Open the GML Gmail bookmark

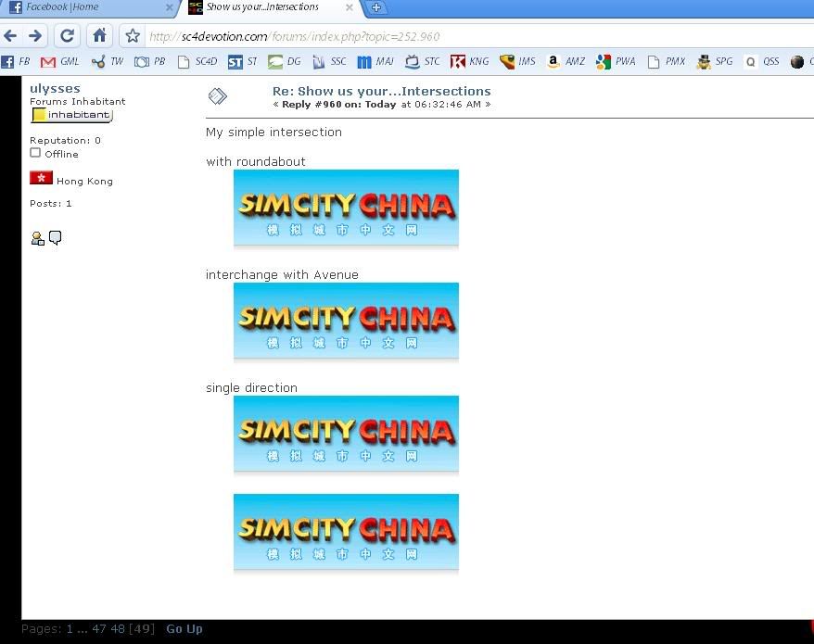59,62
